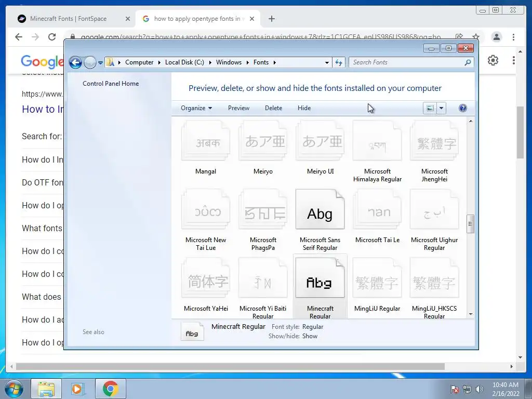Viewport: 532px width, 399px height.
Task: Open Chrome profile avatar
Action: point(496,37)
